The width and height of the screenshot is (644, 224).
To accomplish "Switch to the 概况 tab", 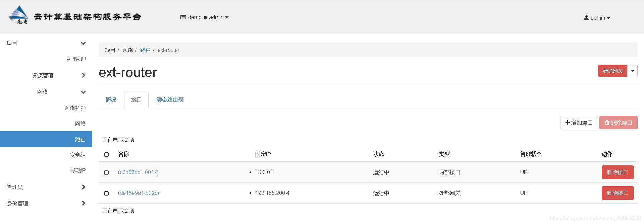I will pyautogui.click(x=111, y=100).
